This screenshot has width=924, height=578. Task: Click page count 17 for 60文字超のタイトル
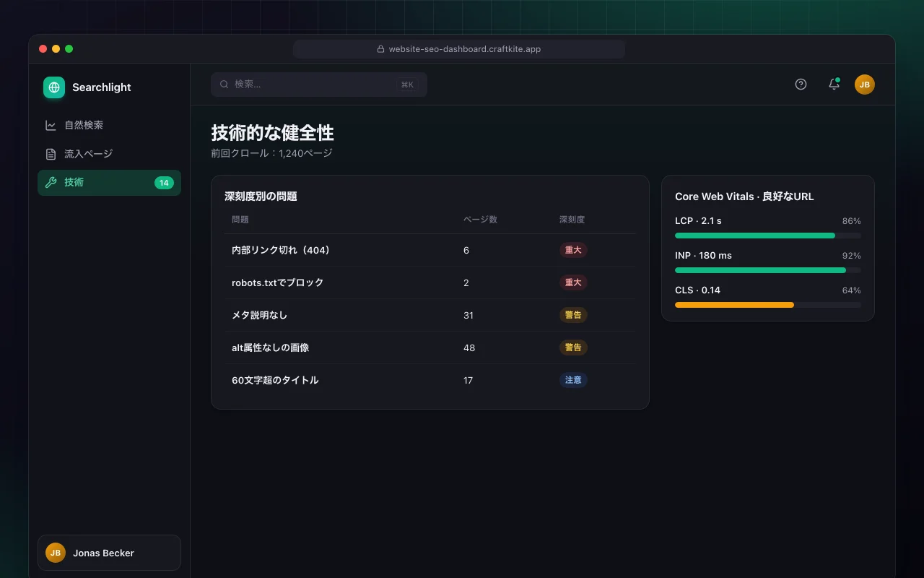(468, 381)
